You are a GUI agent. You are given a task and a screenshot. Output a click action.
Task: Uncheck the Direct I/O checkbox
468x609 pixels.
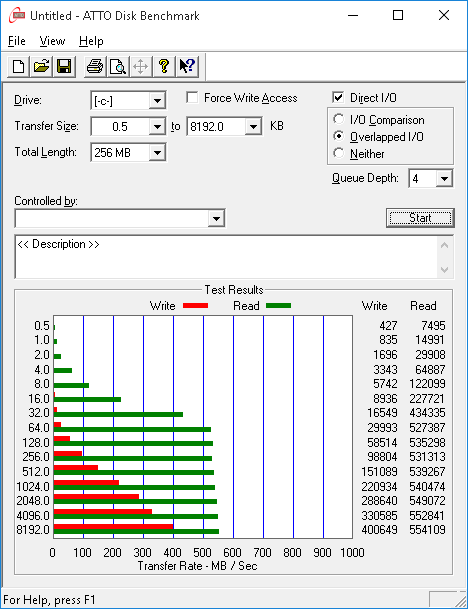338,97
